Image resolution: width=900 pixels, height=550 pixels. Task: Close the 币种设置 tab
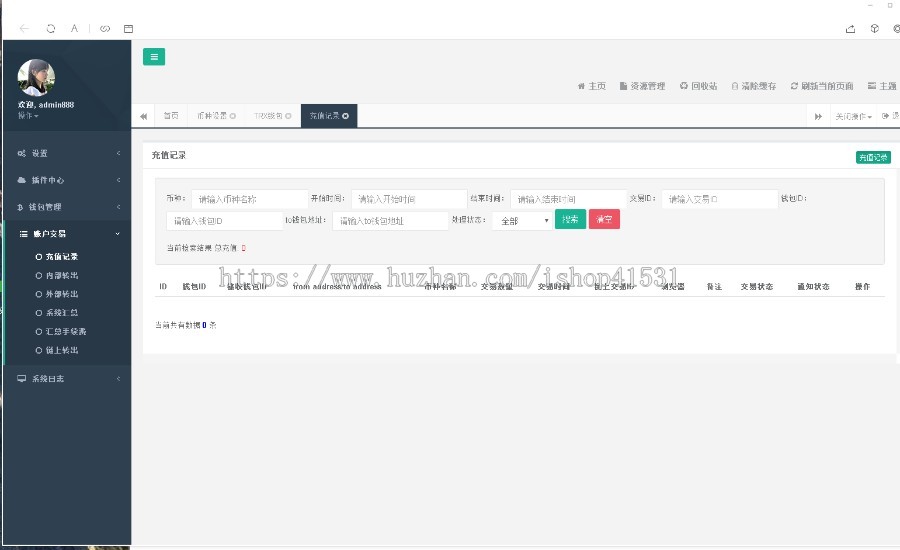[x=232, y=116]
